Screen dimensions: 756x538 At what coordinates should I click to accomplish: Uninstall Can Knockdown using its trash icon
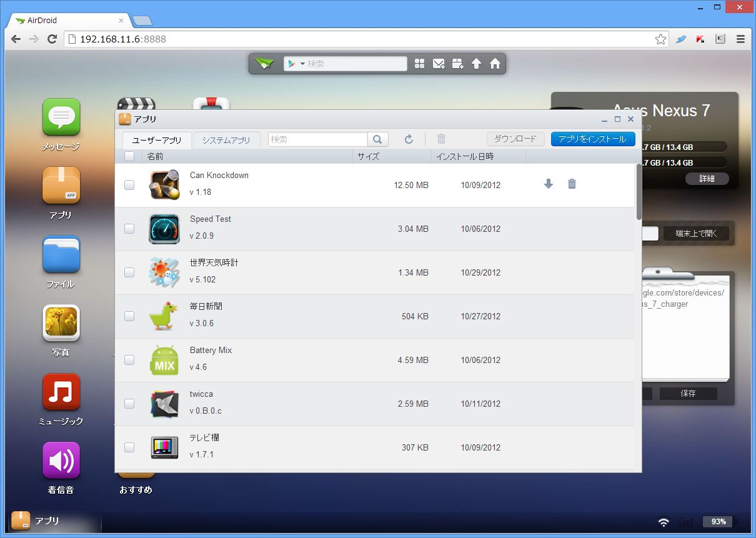click(572, 184)
